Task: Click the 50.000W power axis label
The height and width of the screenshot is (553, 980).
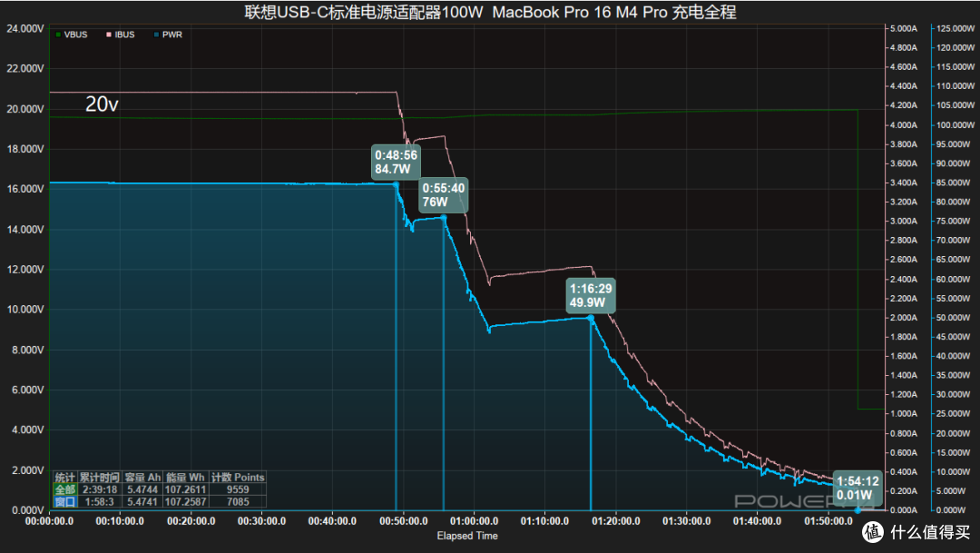Action: click(955, 318)
